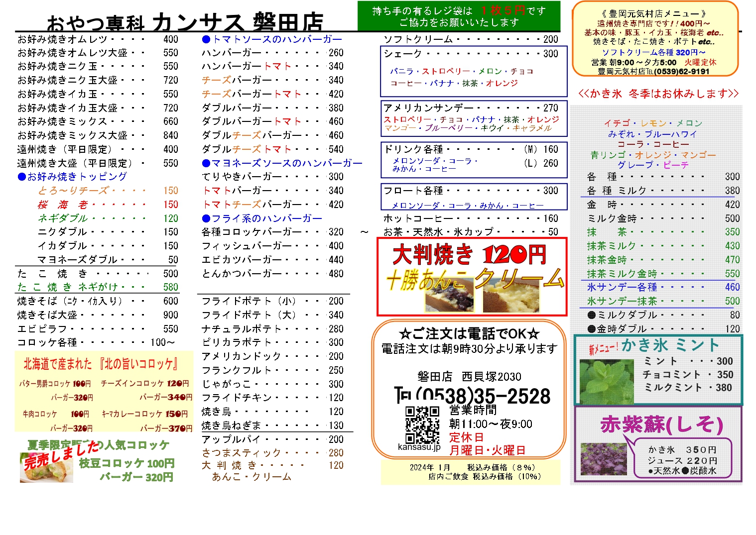This screenshot has height=535, width=756.
Task: Click the 赤紫蘇(しそ) purple heading
Action: (x=661, y=425)
